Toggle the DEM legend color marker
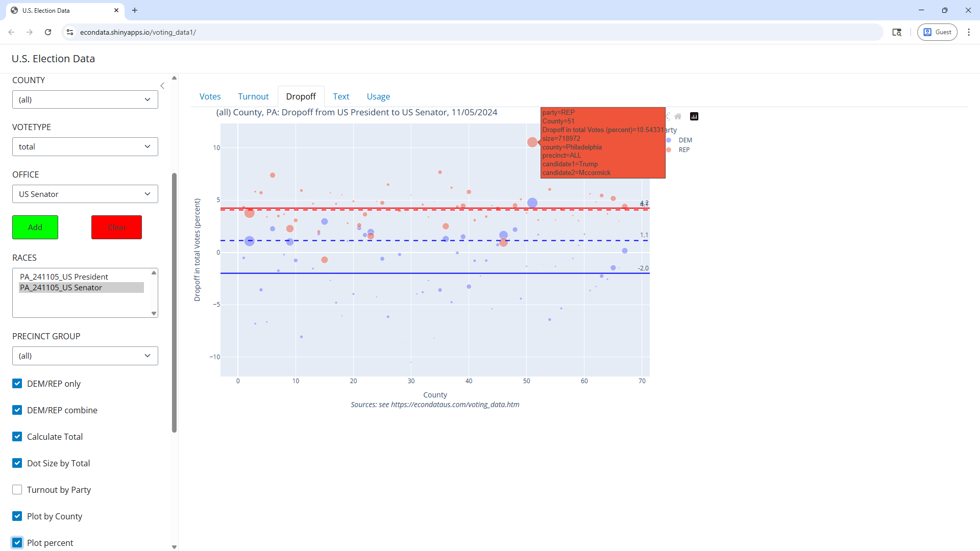This screenshot has height=551, width=980. point(669,140)
